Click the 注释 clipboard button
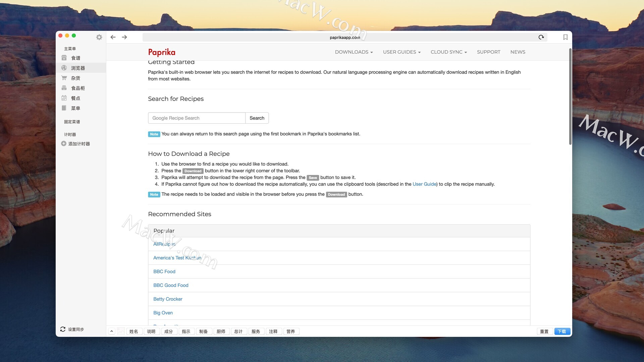 pyautogui.click(x=273, y=331)
